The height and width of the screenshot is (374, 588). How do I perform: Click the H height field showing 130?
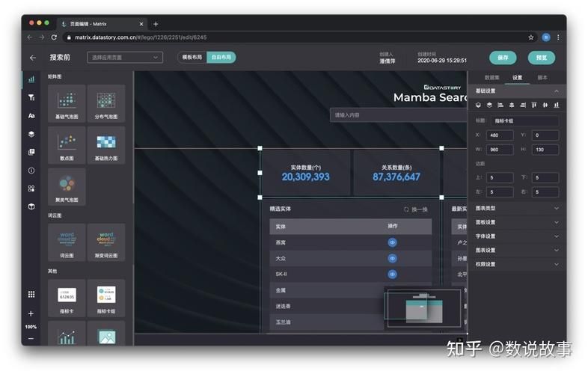(x=545, y=150)
